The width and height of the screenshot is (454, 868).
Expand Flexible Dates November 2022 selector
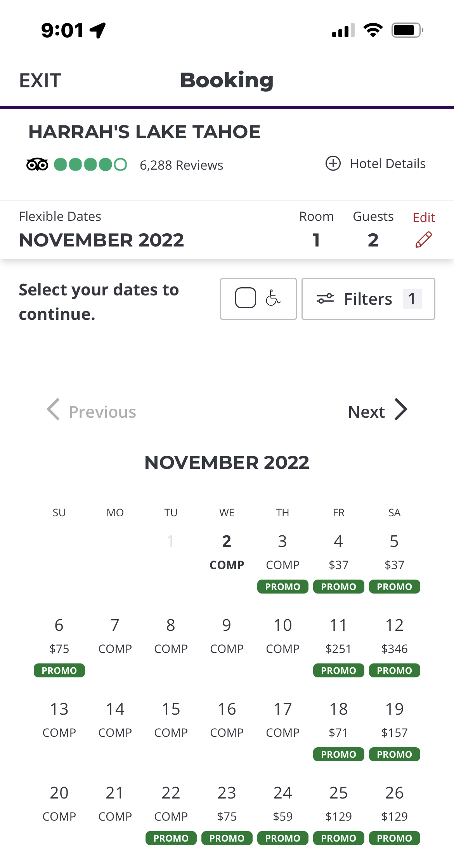click(101, 230)
